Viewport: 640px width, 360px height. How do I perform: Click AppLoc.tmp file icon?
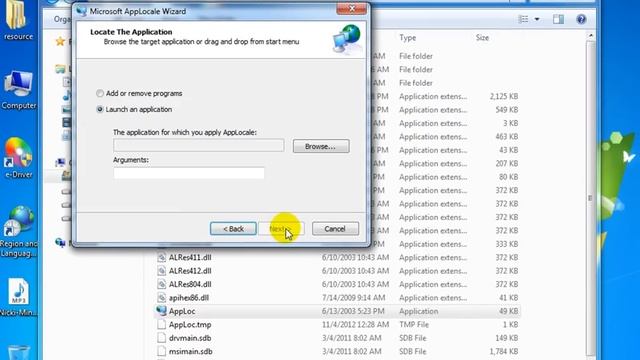click(162, 325)
